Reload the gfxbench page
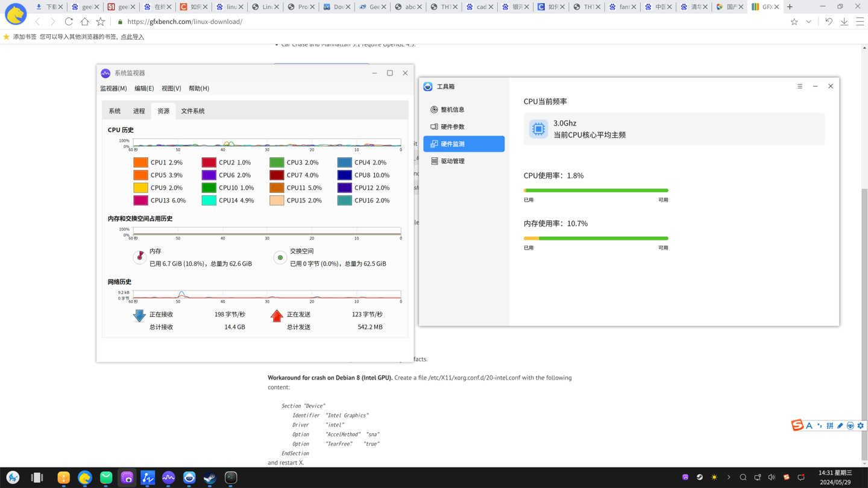The image size is (868, 488). (69, 22)
